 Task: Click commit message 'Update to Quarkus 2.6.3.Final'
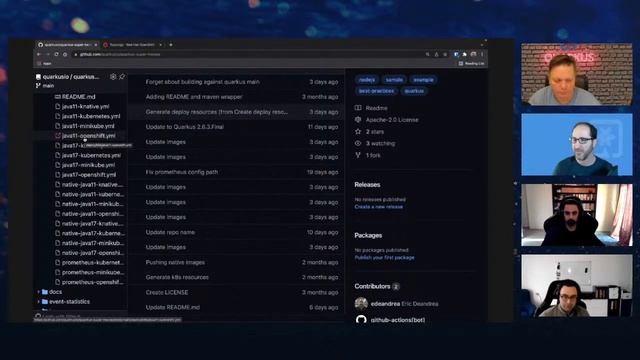(x=184, y=127)
